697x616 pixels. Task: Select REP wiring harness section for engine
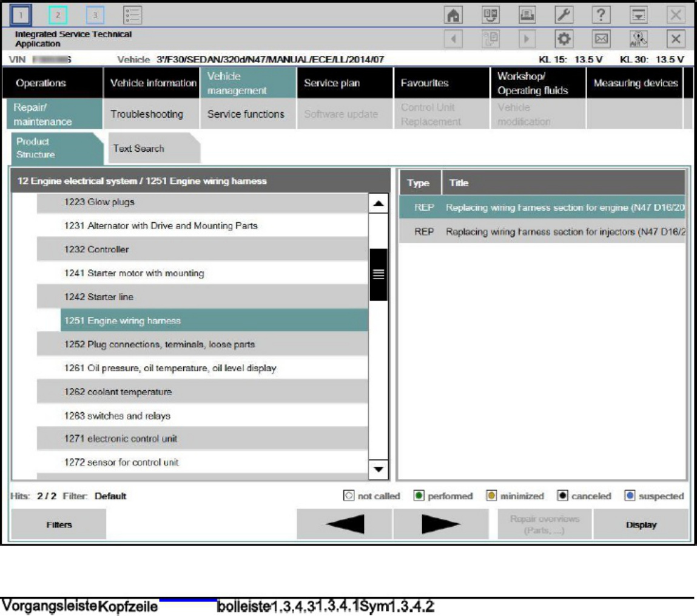(542, 208)
